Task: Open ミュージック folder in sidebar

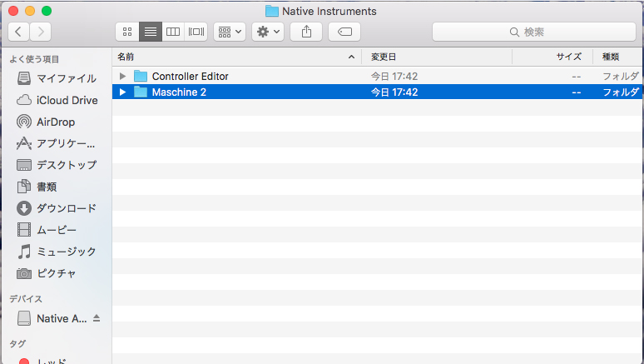Action: (x=66, y=252)
